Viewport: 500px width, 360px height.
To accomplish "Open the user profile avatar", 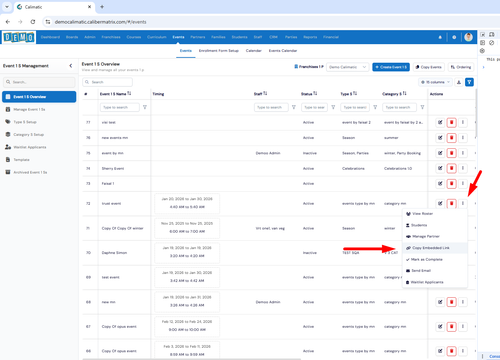I will [468, 37].
